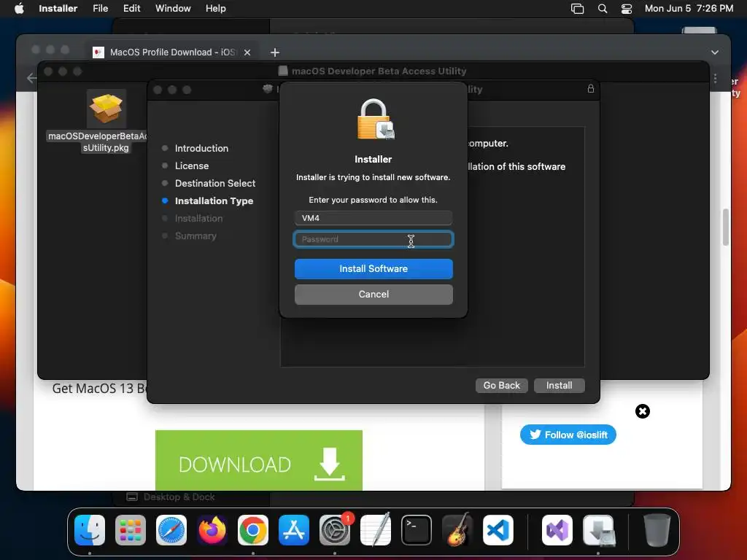Open the Apple menu
Image resolution: width=747 pixels, height=560 pixels.
(x=19, y=9)
